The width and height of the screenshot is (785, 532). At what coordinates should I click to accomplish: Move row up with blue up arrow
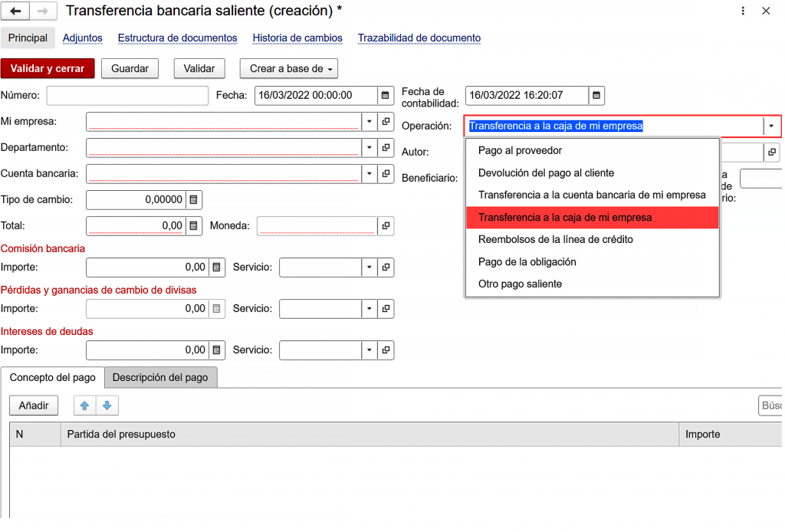[84, 406]
